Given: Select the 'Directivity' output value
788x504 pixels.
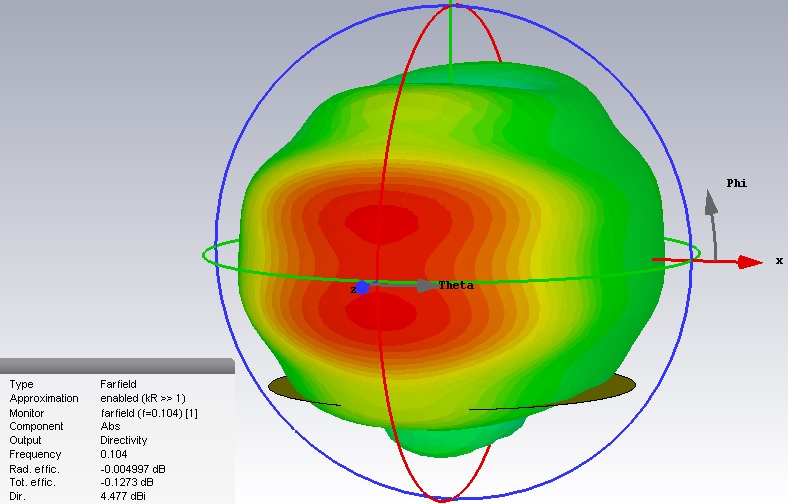Looking at the screenshot, I should coord(124,440).
